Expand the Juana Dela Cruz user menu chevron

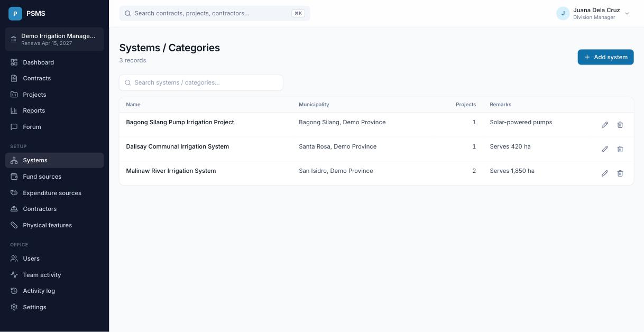(627, 14)
